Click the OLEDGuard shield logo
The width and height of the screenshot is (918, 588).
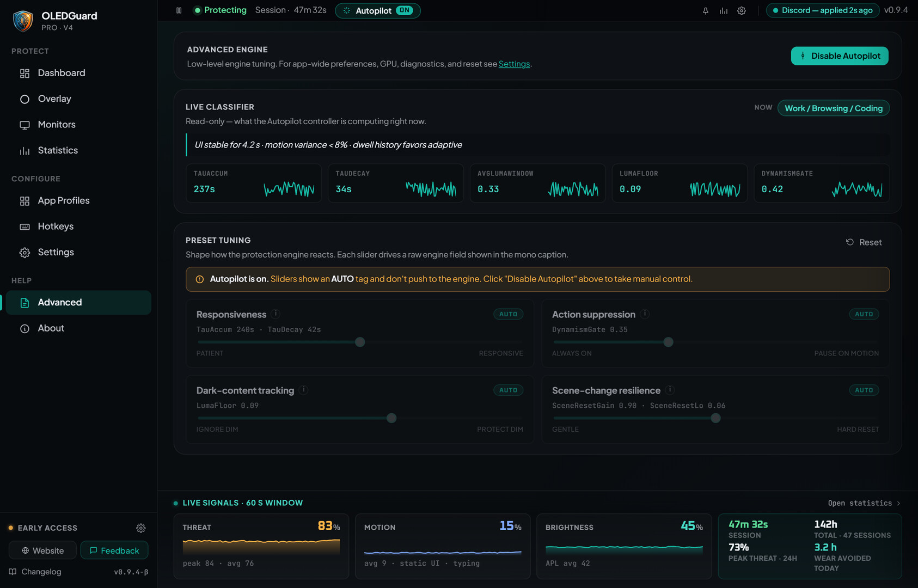[23, 21]
